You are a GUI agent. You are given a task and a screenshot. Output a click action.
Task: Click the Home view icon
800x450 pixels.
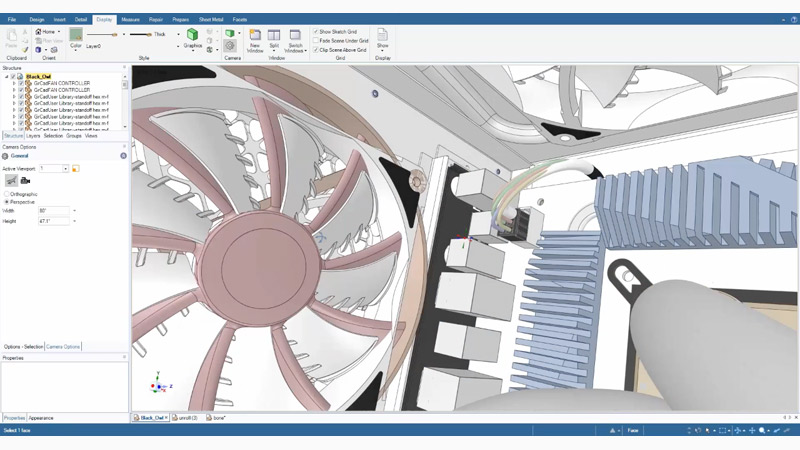[39, 32]
